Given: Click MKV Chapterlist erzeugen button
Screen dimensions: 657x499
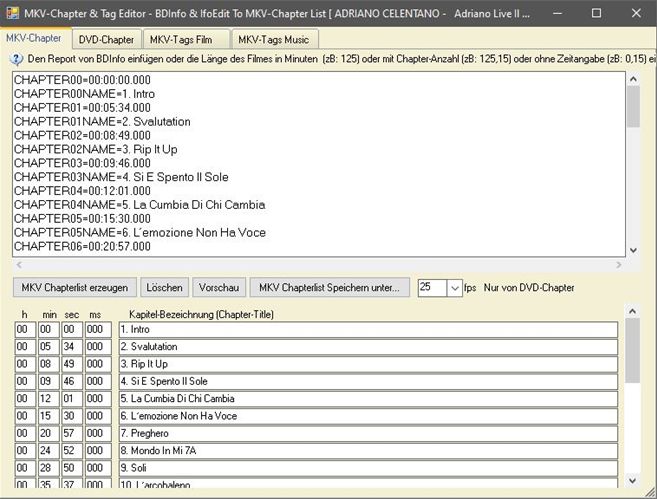Looking at the screenshot, I should click(x=74, y=287).
